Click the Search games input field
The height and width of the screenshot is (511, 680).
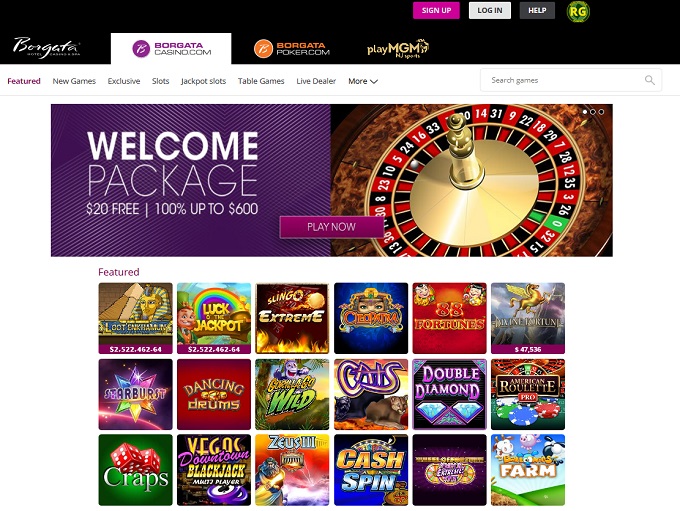click(571, 80)
